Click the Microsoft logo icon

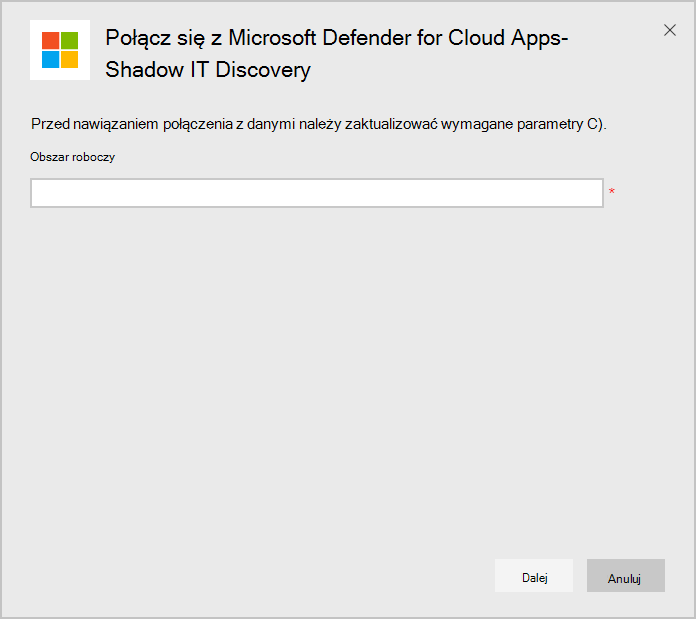coord(60,50)
